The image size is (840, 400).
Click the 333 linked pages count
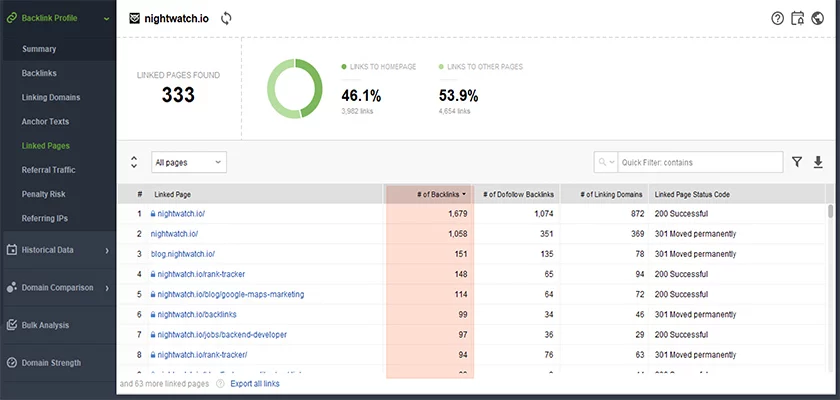(178, 95)
